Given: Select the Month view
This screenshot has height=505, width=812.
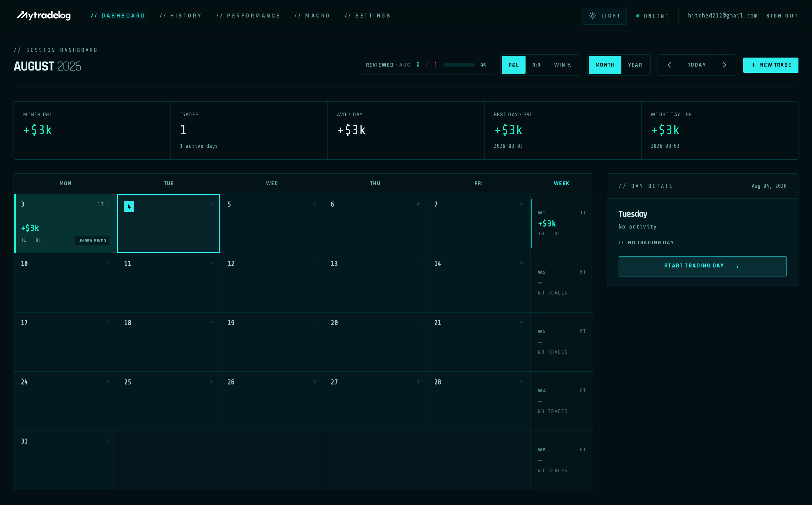Looking at the screenshot, I should click(x=605, y=65).
